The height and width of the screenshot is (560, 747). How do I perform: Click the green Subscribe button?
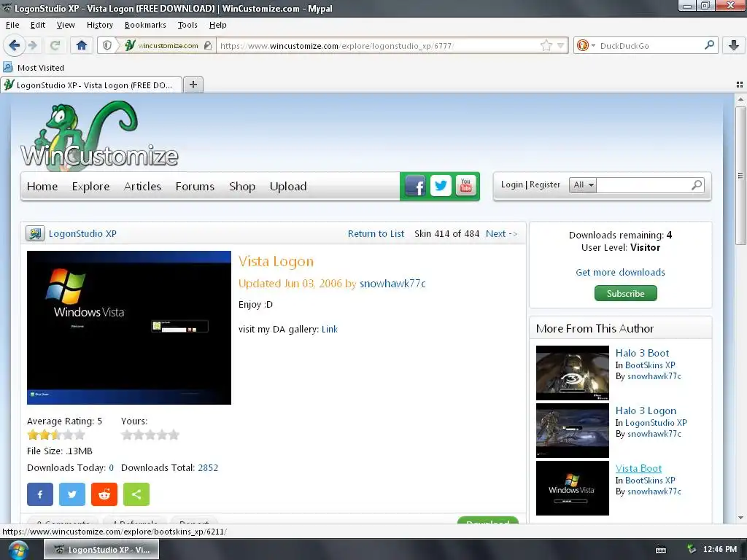click(625, 293)
